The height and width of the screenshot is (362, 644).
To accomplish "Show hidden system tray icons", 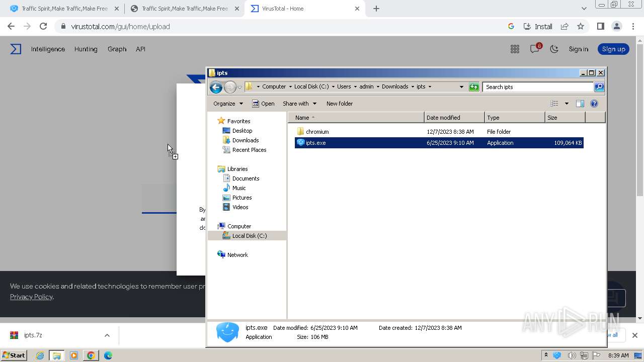I will point(546,355).
